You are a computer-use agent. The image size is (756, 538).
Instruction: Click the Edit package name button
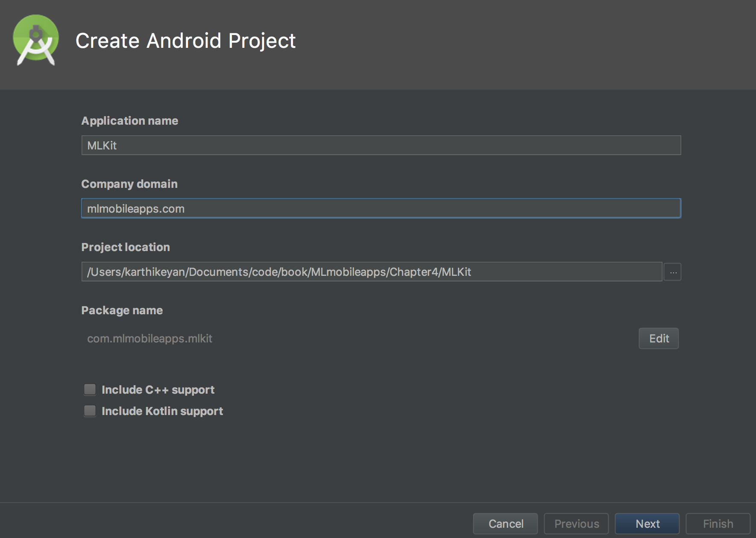[x=659, y=339]
